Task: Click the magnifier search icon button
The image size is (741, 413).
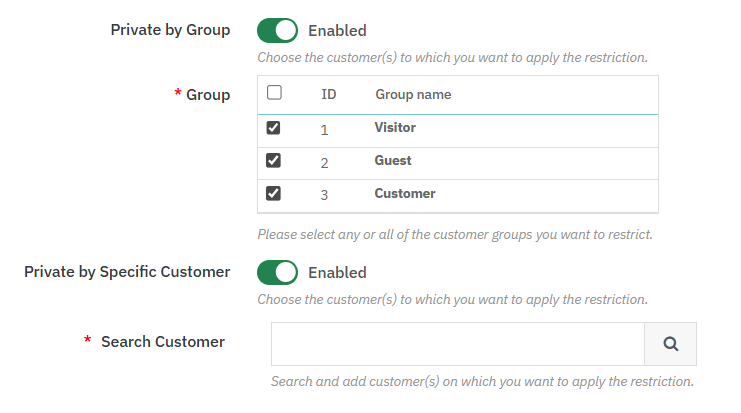Action: tap(670, 344)
